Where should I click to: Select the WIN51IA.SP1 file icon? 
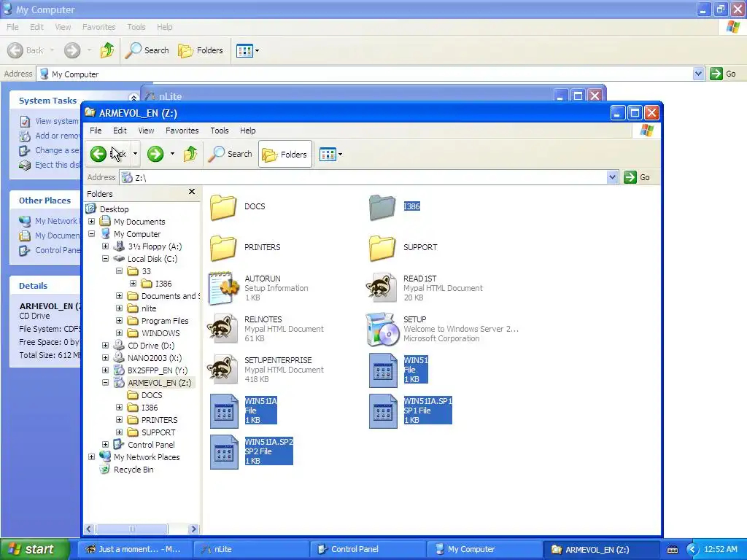383,411
